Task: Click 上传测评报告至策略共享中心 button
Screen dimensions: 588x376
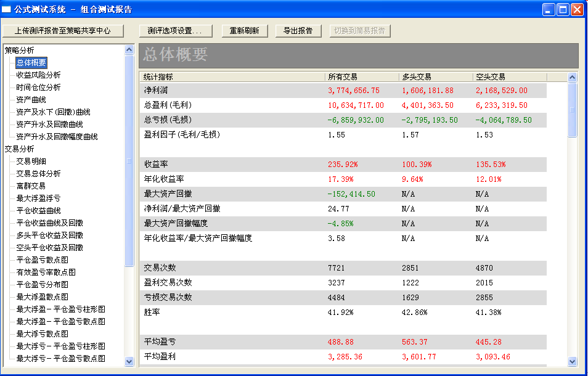Action: (x=63, y=31)
